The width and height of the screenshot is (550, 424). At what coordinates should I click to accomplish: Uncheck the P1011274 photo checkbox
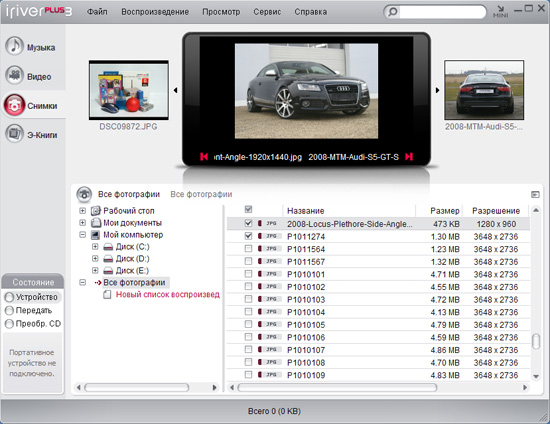248,236
